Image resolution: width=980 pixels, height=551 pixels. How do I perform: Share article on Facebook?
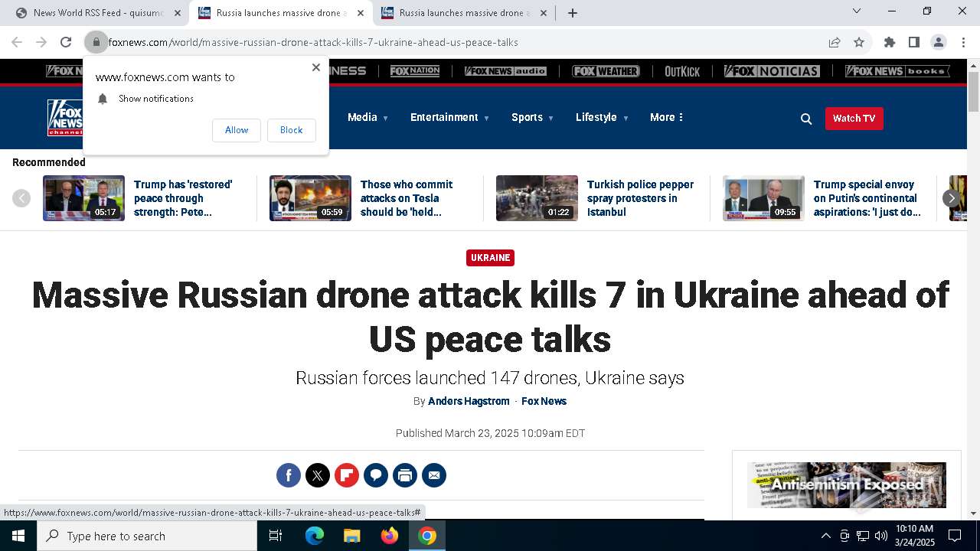pos(289,475)
